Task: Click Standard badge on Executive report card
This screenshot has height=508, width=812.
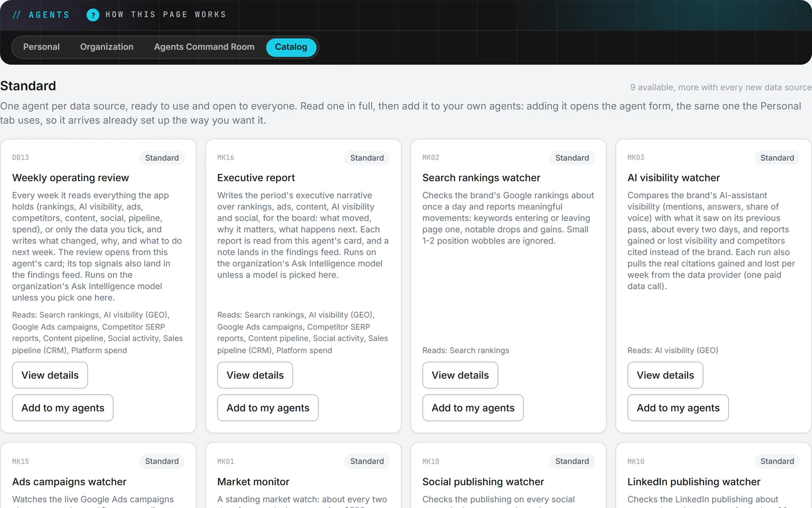Action: 367,158
